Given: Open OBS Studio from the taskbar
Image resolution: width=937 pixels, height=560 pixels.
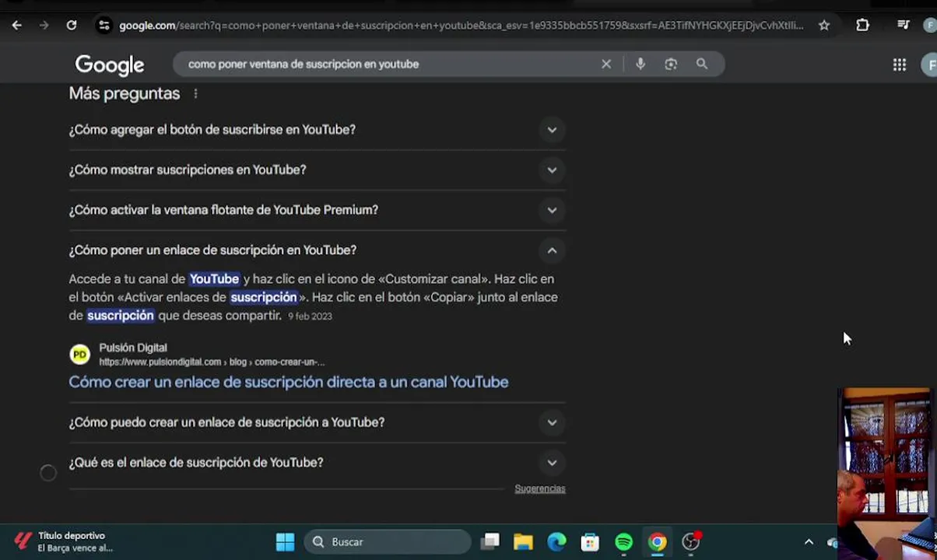Looking at the screenshot, I should pyautogui.click(x=691, y=542).
